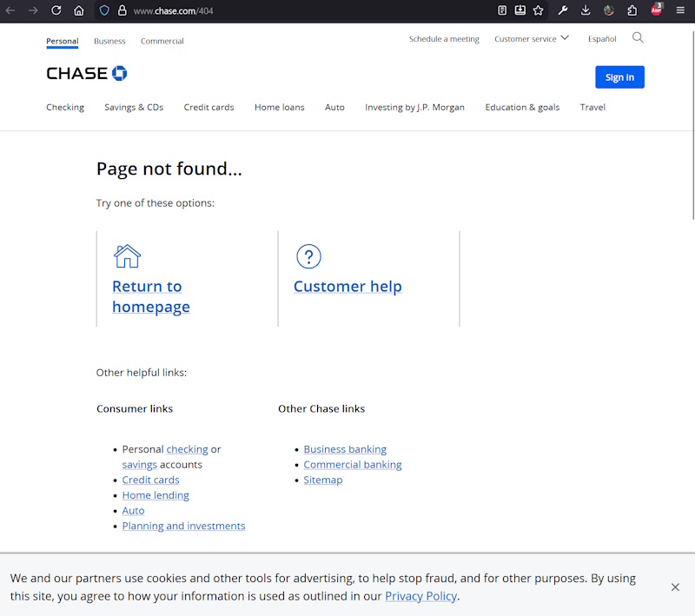
Task: Open the browser hamburger menu
Action: tap(680, 10)
